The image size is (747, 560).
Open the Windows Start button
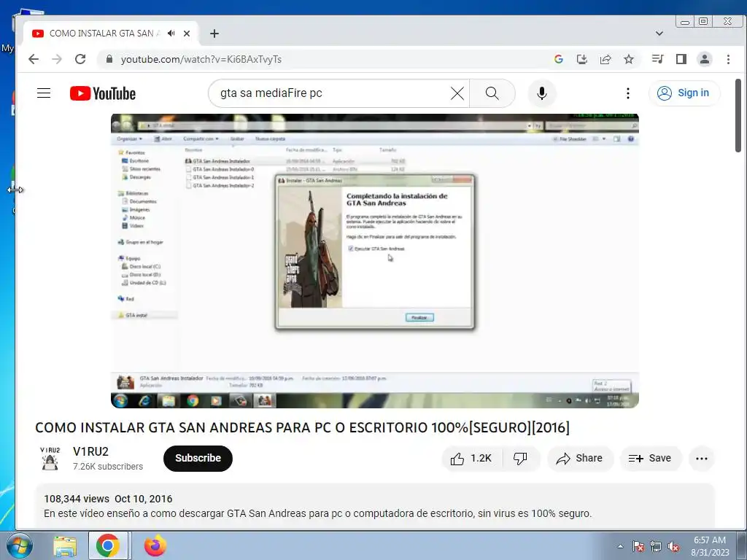pyautogui.click(x=18, y=545)
